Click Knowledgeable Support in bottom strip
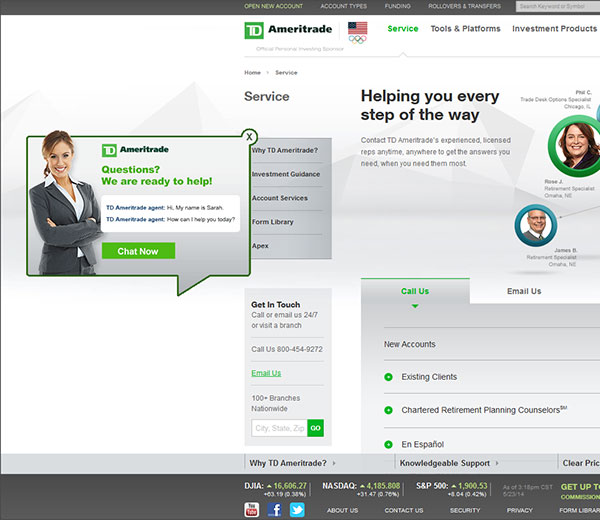Screen dimensions: 600x520 pos(445,463)
